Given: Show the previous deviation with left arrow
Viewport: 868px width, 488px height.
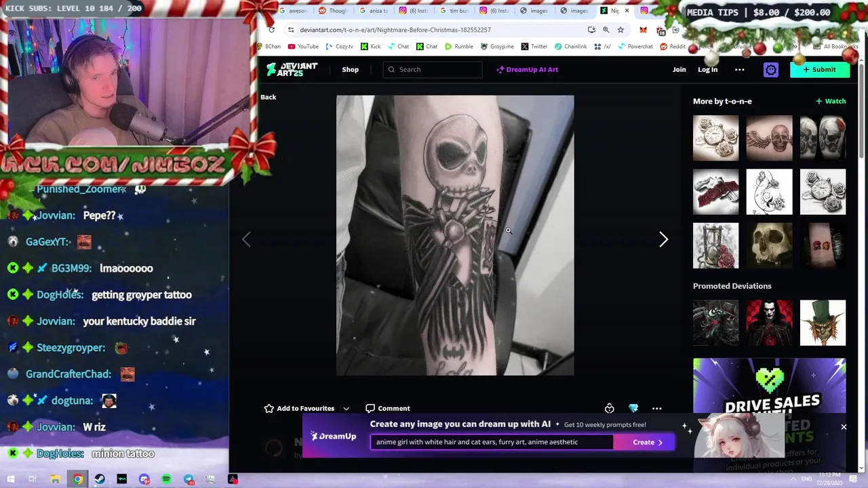Looking at the screenshot, I should 246,239.
